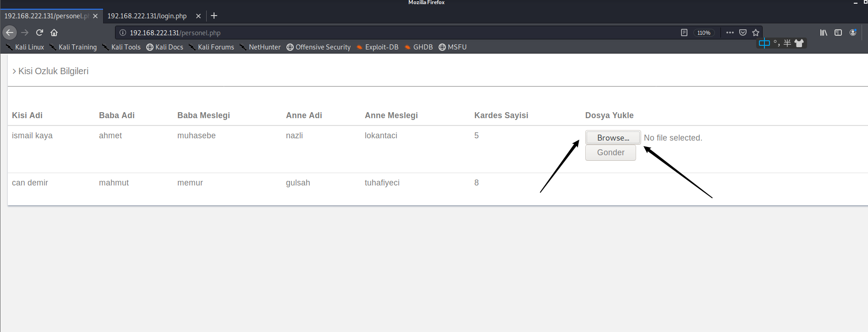Image resolution: width=868 pixels, height=332 pixels.
Task: Reset the 110% zoom indicator
Action: point(704,33)
